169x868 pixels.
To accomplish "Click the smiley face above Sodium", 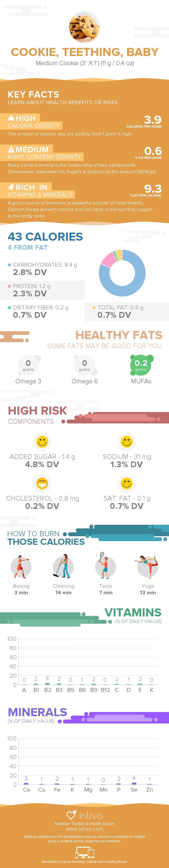I will click(x=127, y=441).
